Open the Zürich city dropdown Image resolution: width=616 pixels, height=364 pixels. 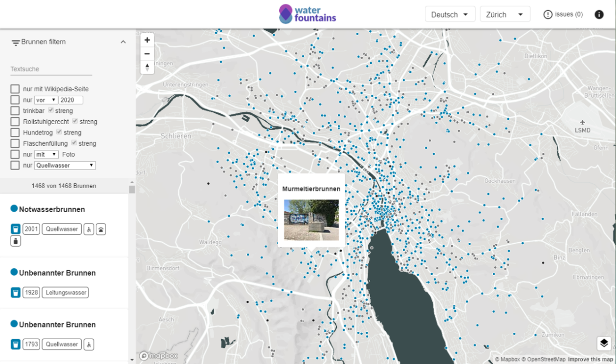(x=505, y=14)
